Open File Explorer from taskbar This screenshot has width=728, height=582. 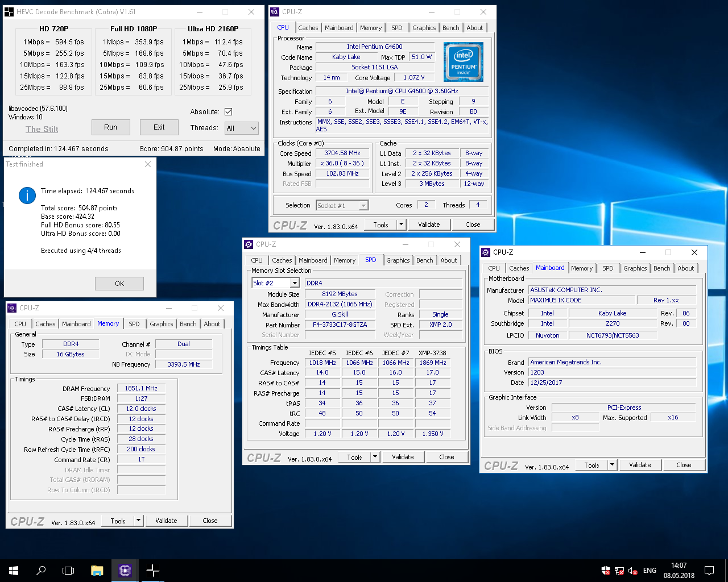tap(97, 571)
